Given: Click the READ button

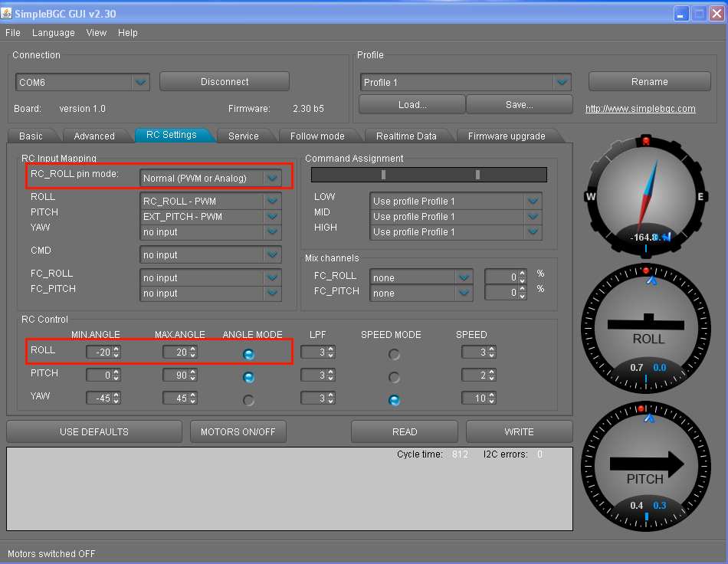Looking at the screenshot, I should tap(405, 431).
